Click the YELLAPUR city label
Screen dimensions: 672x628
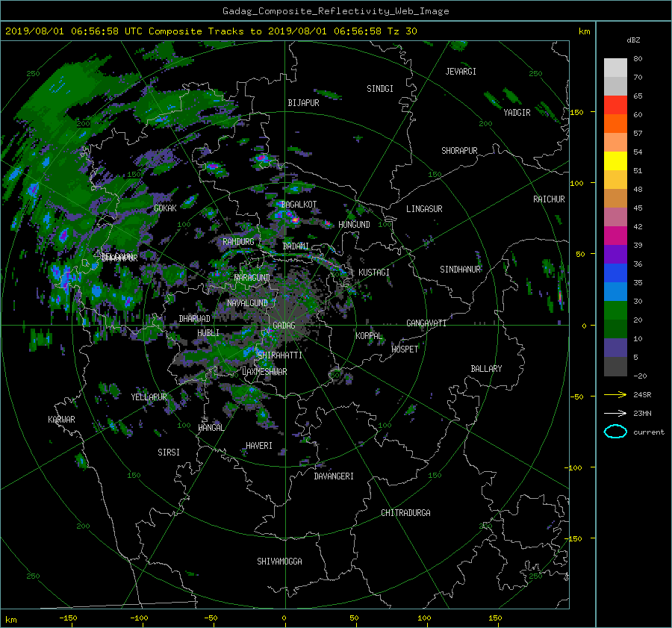point(149,397)
